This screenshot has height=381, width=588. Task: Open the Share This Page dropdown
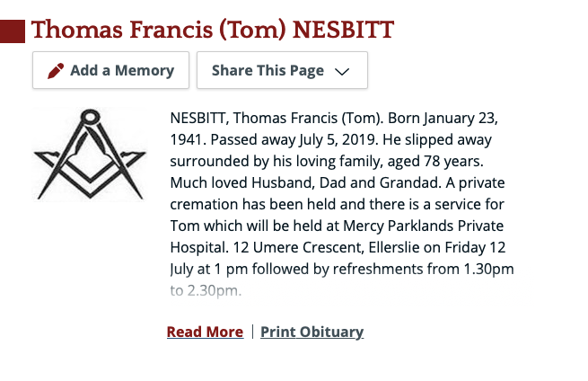coord(281,71)
